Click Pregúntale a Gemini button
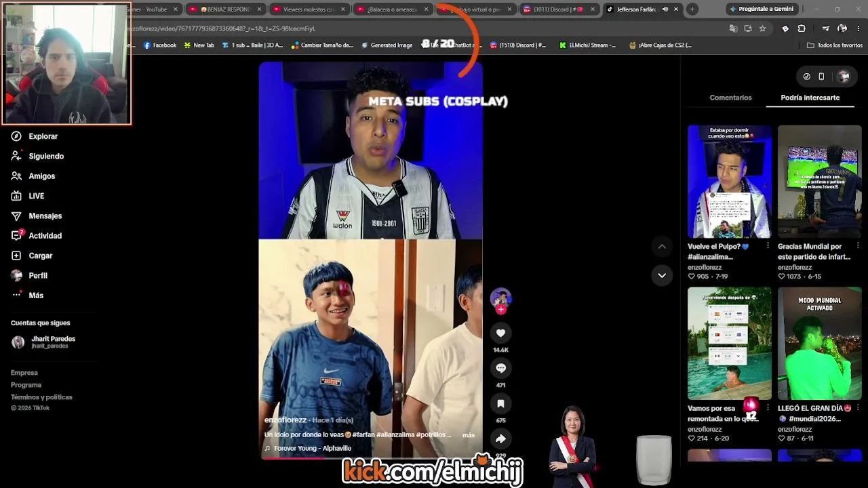Image resolution: width=868 pixels, height=488 pixels. click(761, 9)
